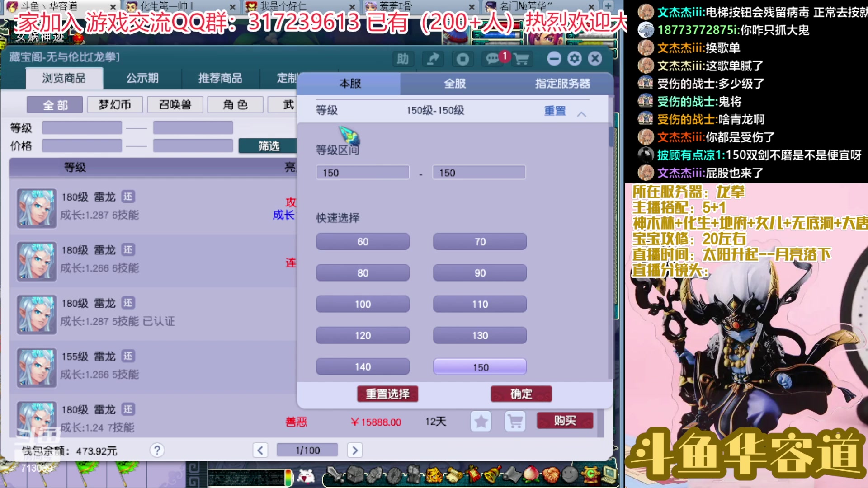The image size is (868, 488).
Task: Click the smiley face icon in game bar
Action: click(x=570, y=475)
